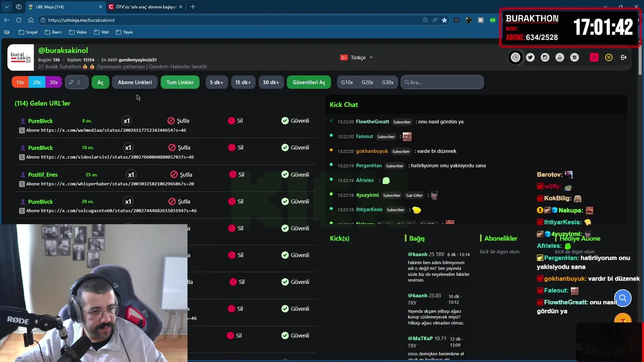The image size is (644, 362).
Task: Click the link counter chip showing 2
Action: 76,82
